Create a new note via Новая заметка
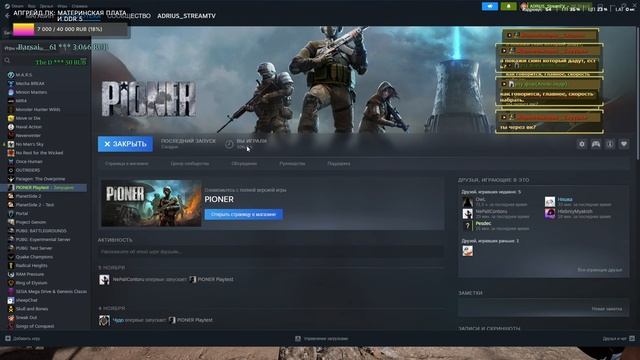Image resolution: width=640 pixels, height=360 pixels. [x=607, y=309]
